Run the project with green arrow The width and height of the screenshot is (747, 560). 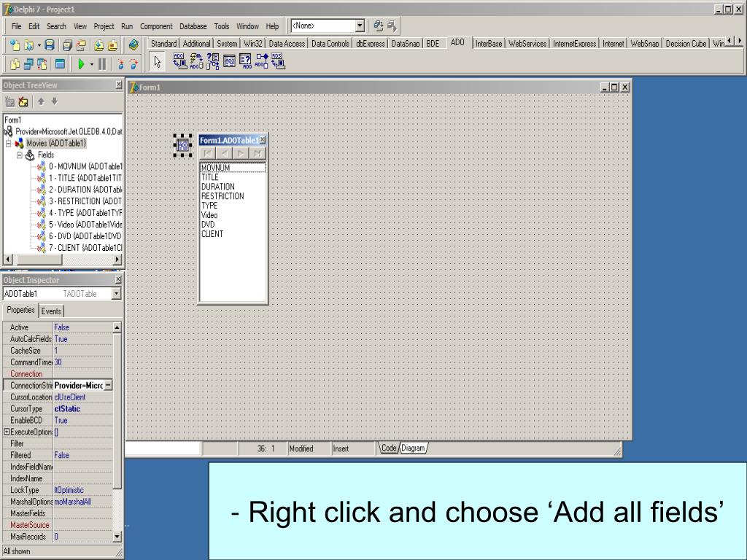tap(81, 64)
